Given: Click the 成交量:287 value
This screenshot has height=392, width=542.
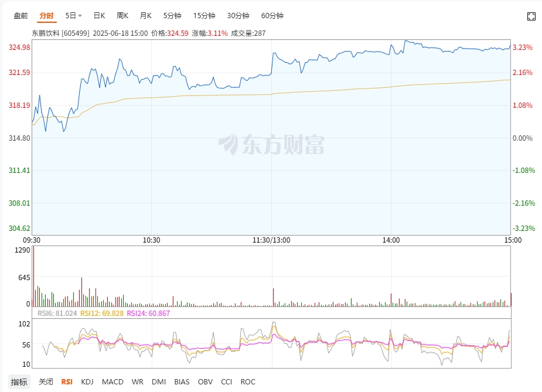Looking at the screenshot, I should coord(248,33).
